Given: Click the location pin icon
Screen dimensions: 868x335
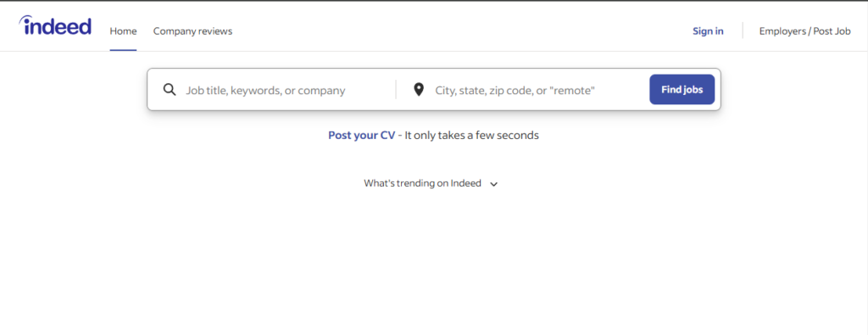Looking at the screenshot, I should pyautogui.click(x=419, y=89).
